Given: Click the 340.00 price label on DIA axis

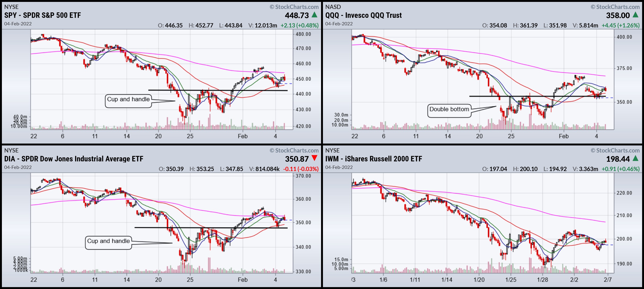Looking at the screenshot, I should [x=303, y=247].
